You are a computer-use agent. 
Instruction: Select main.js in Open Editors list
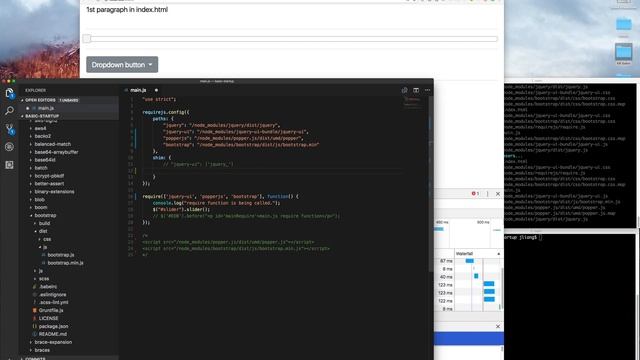tap(46, 108)
